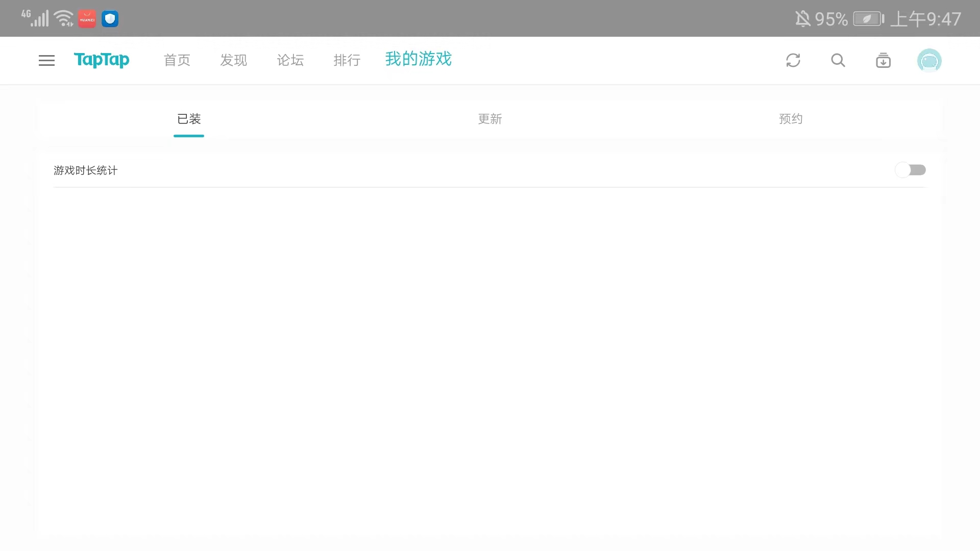
Task: Go to 首页 tab
Action: pos(177,60)
